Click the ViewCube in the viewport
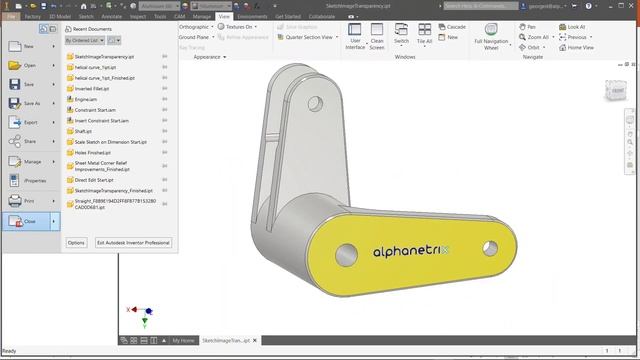The width and height of the screenshot is (640, 360). pos(616,90)
